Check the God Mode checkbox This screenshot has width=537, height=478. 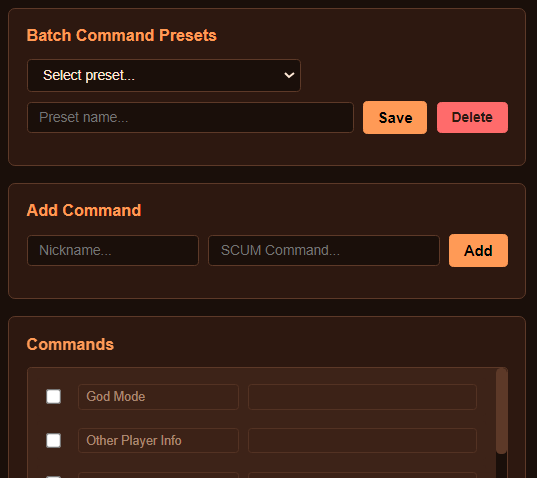[53, 397]
